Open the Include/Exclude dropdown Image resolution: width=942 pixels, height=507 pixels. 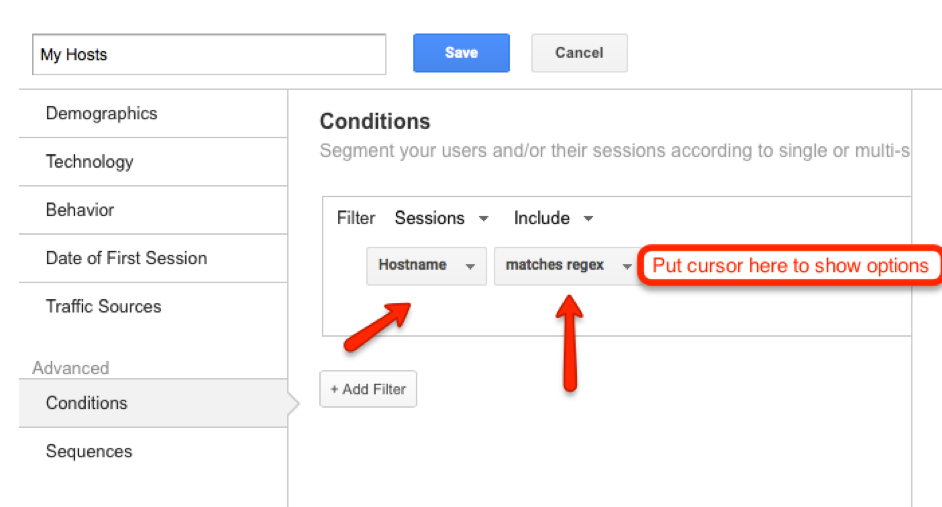tap(553, 218)
